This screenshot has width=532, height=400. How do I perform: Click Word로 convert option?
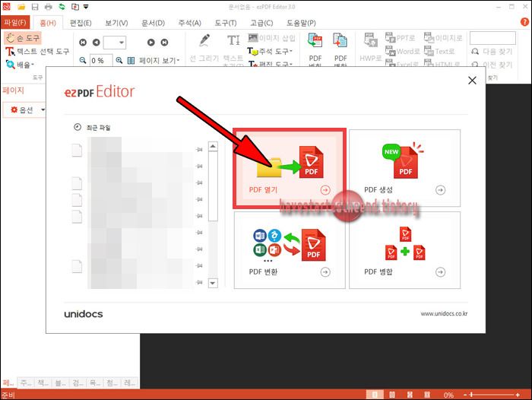pyautogui.click(x=403, y=52)
